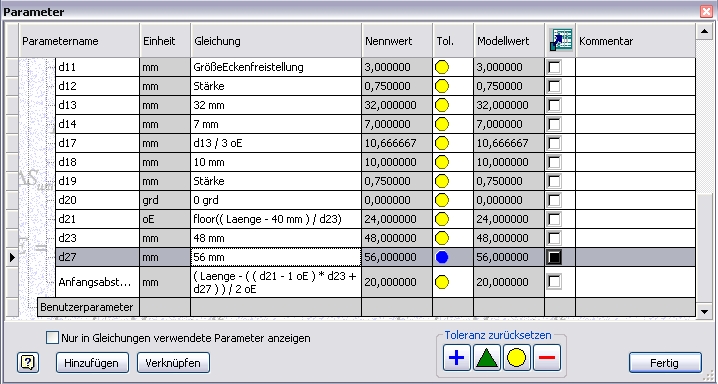The image size is (718, 384).
Task: Click the scrollbar down arrow
Action: (704, 312)
